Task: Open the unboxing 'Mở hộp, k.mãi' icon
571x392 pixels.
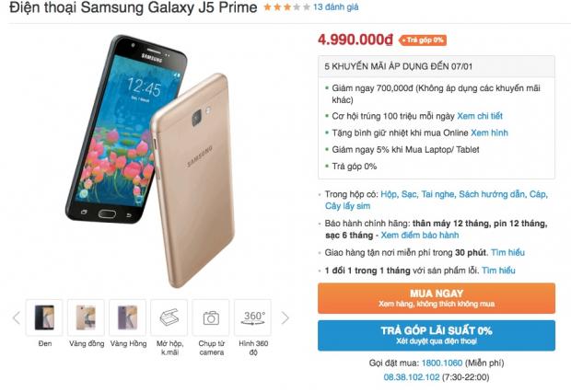Action: pyautogui.click(x=169, y=317)
